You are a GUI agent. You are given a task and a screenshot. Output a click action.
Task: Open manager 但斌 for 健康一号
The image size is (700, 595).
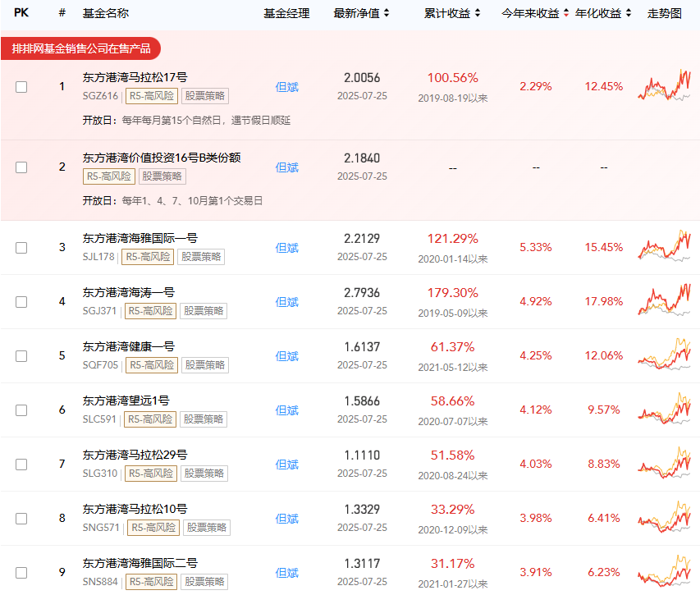point(286,356)
